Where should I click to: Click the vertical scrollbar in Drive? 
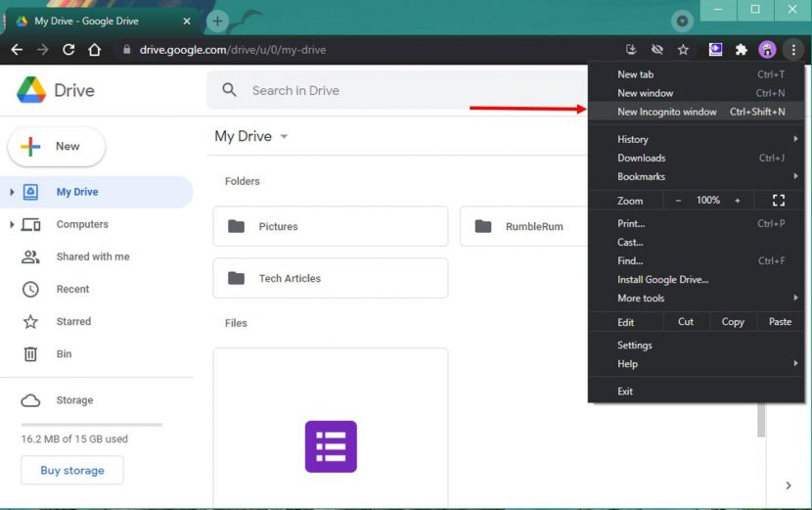761,420
